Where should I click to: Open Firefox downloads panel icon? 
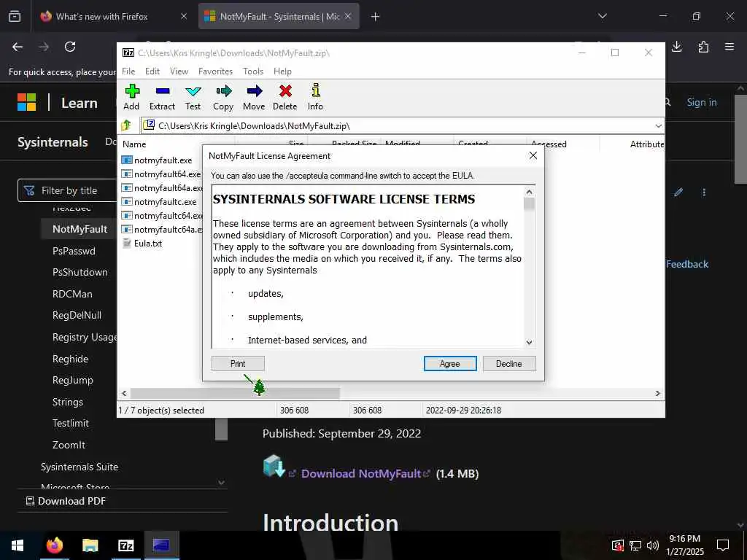coord(676,47)
